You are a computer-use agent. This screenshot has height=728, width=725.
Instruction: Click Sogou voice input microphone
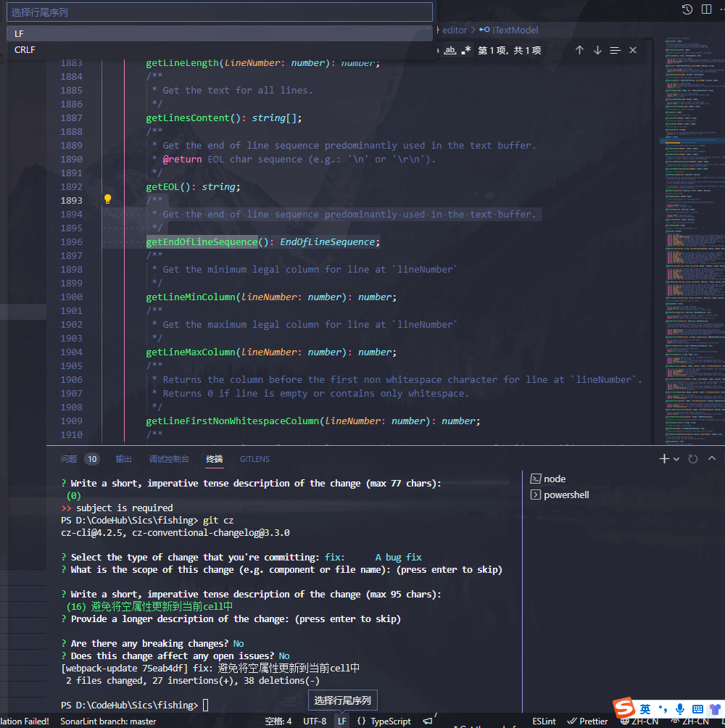pyautogui.click(x=680, y=709)
